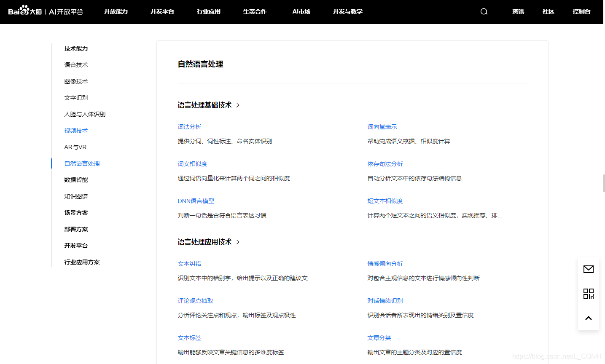Expand 语言处理基础技术 chevron arrow
The width and height of the screenshot is (605, 364).
238,105
